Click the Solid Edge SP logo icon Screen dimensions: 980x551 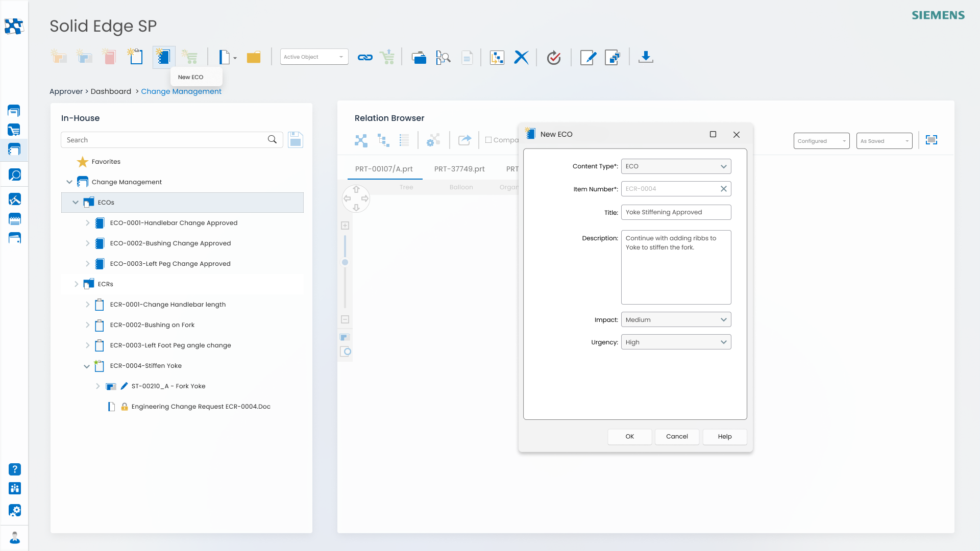[14, 26]
